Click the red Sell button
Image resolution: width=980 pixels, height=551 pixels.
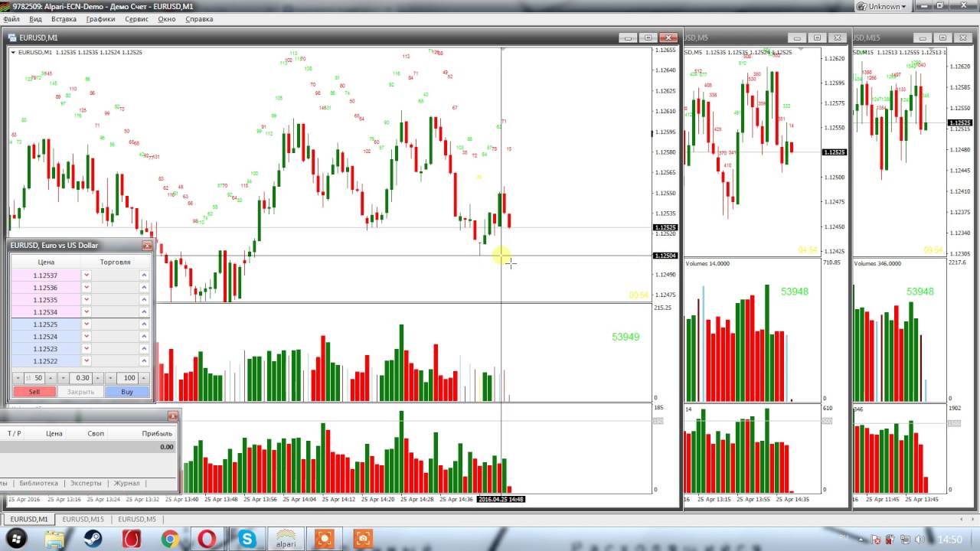click(x=34, y=392)
